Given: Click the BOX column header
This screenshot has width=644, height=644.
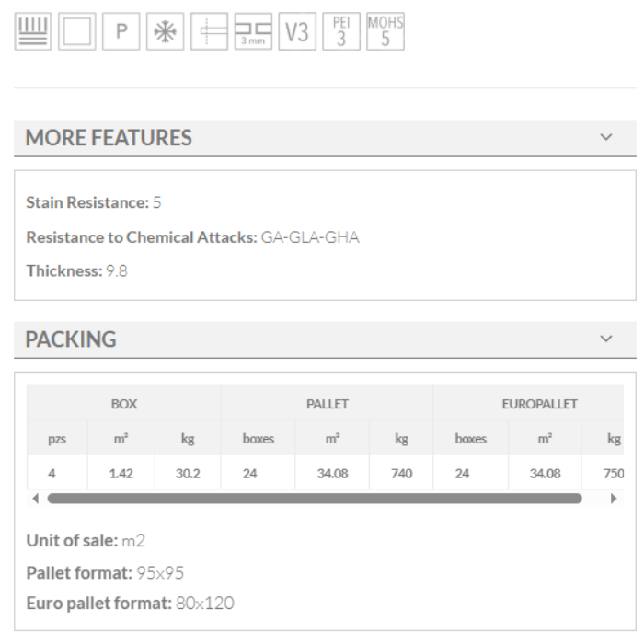Looking at the screenshot, I should coord(123,404).
